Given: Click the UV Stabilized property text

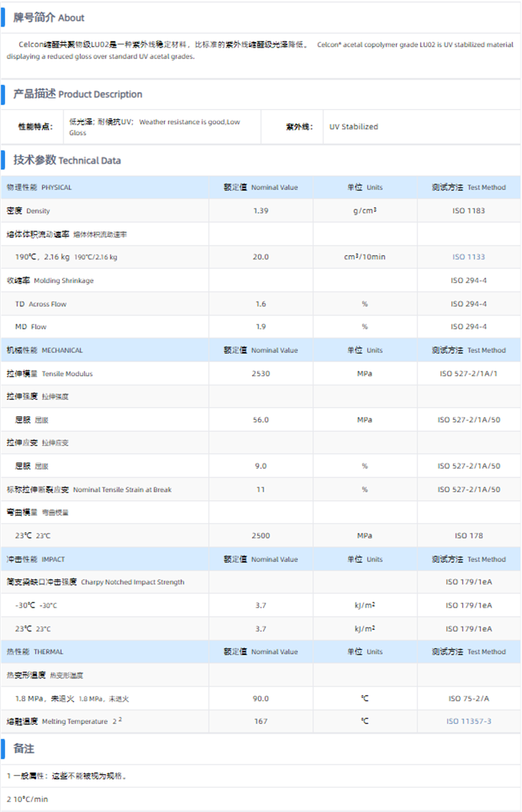Looking at the screenshot, I should [354, 127].
